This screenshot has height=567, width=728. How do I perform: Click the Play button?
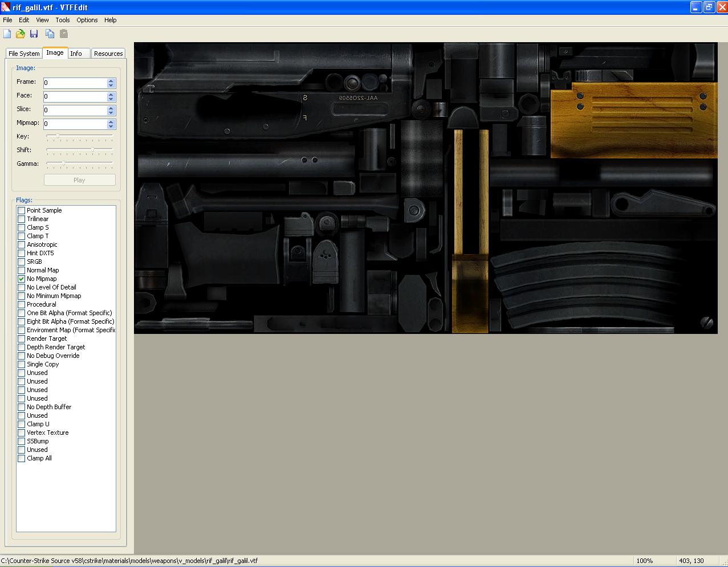click(80, 180)
